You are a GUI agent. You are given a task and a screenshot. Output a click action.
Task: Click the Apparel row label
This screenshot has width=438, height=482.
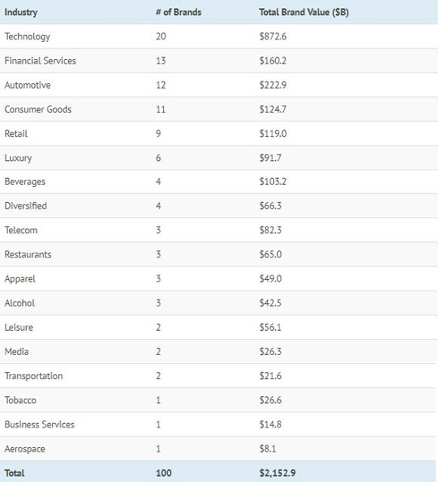pyautogui.click(x=20, y=279)
